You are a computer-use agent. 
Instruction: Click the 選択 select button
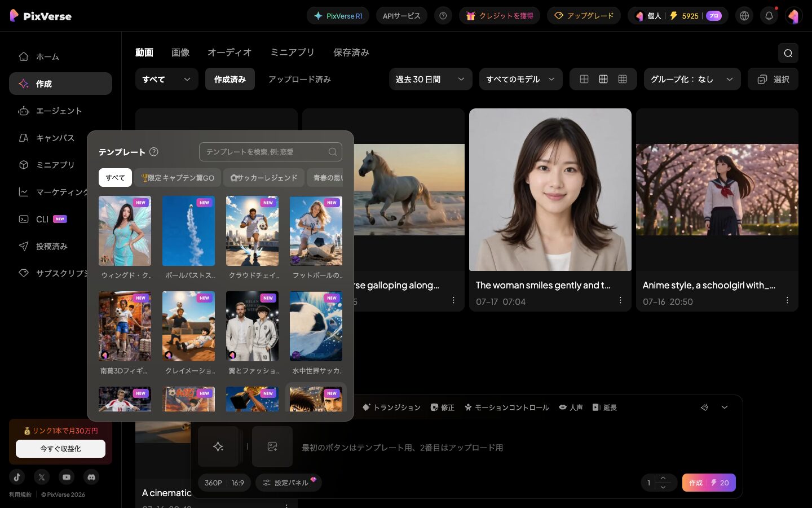773,80
